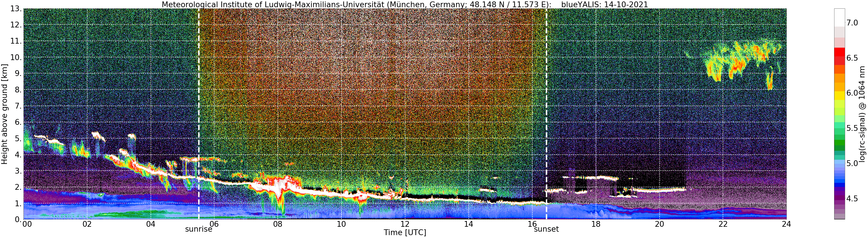
Task: Click the time axis tick label 08
Action: pyautogui.click(x=278, y=224)
